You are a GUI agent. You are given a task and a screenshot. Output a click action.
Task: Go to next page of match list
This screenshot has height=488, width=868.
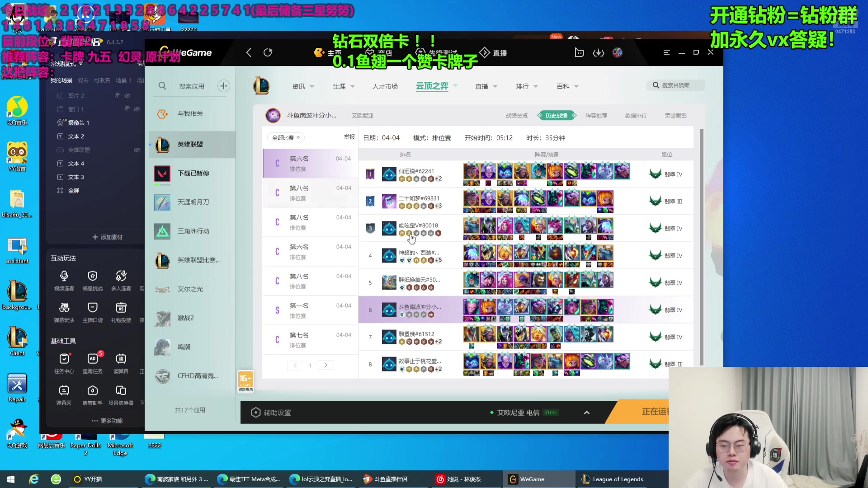point(326,365)
